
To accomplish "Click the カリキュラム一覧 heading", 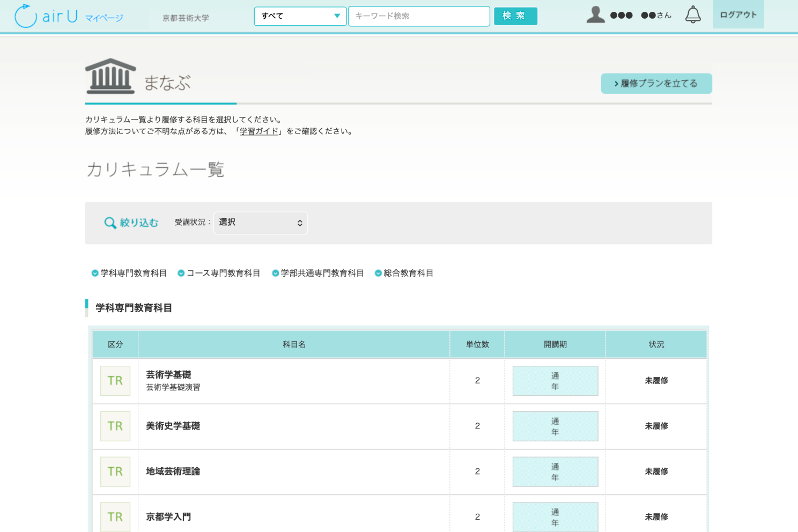I will coord(155,169).
